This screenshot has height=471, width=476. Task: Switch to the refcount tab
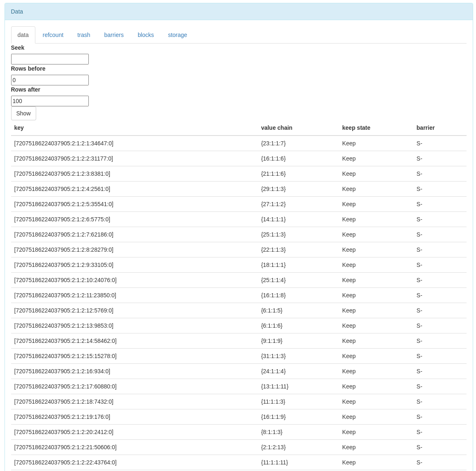pos(53,35)
